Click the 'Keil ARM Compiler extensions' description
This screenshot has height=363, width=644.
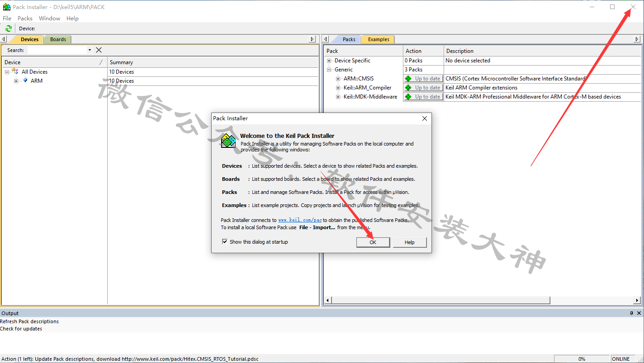tap(481, 88)
